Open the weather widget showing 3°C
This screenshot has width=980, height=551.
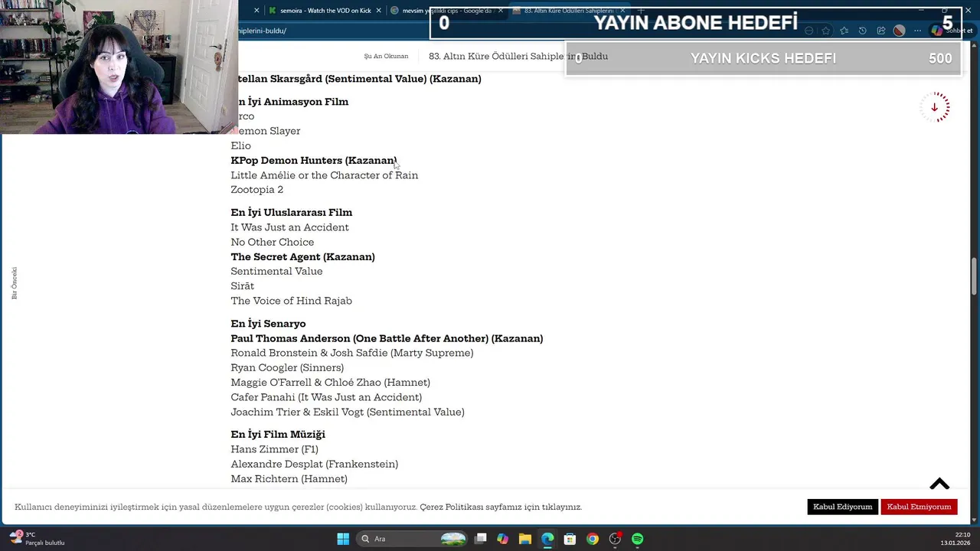[37, 539]
